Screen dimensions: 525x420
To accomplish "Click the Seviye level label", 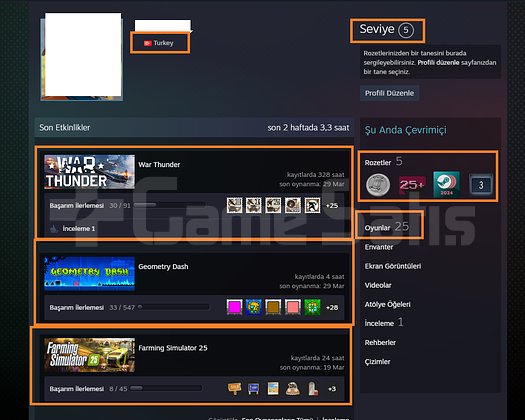I will click(x=377, y=29).
